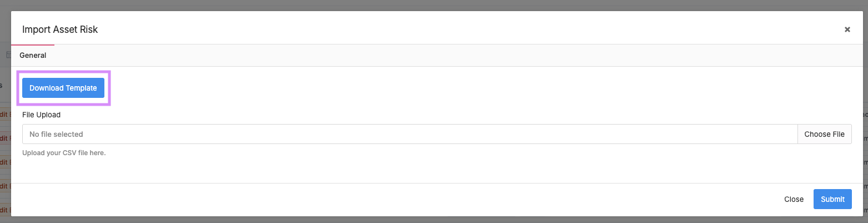Viewport: 868px width, 223px height.
Task: Dismiss the dialog using the Close button
Action: (x=794, y=199)
